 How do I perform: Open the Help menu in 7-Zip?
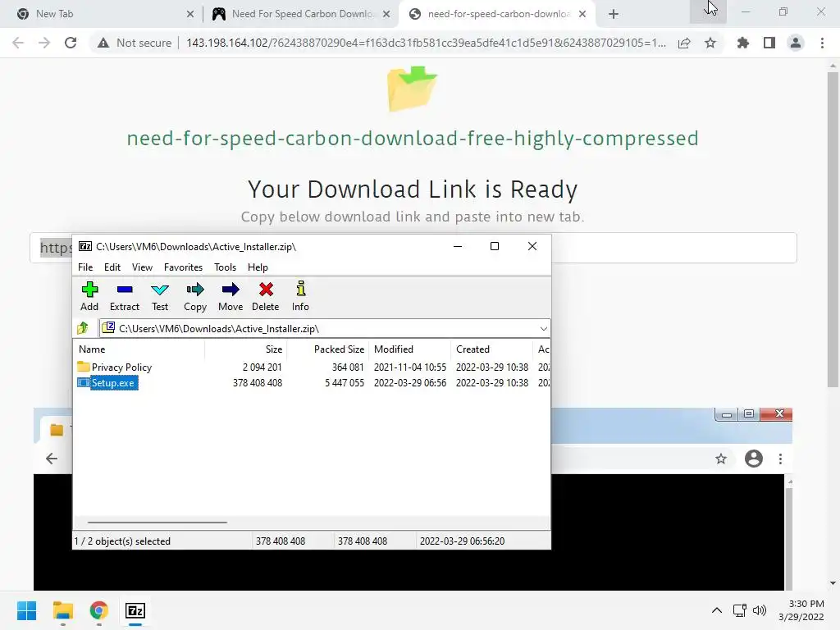click(258, 267)
